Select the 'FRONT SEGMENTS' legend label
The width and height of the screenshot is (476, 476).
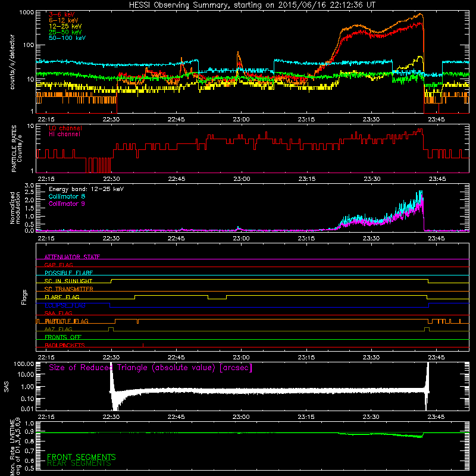pyautogui.click(x=82, y=457)
